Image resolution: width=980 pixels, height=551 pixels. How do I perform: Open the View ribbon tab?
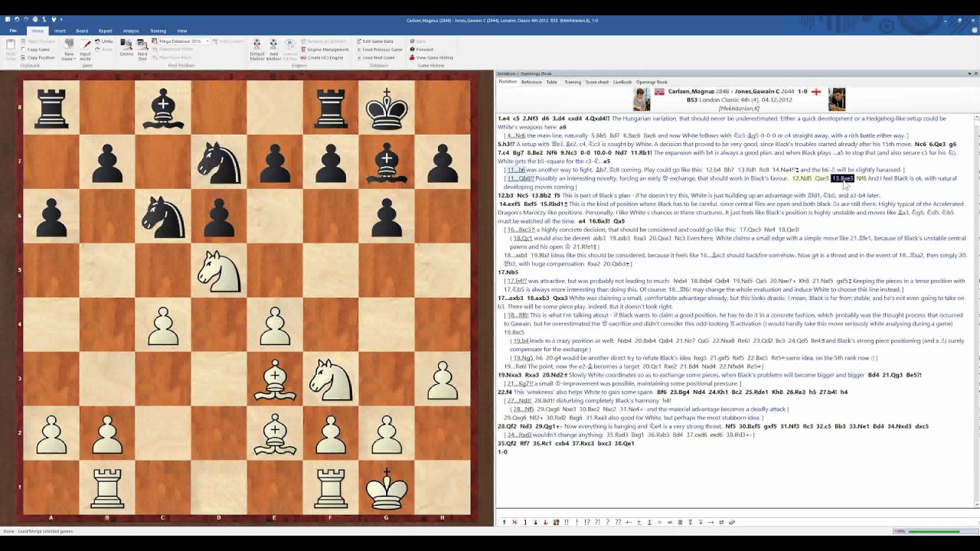(182, 31)
